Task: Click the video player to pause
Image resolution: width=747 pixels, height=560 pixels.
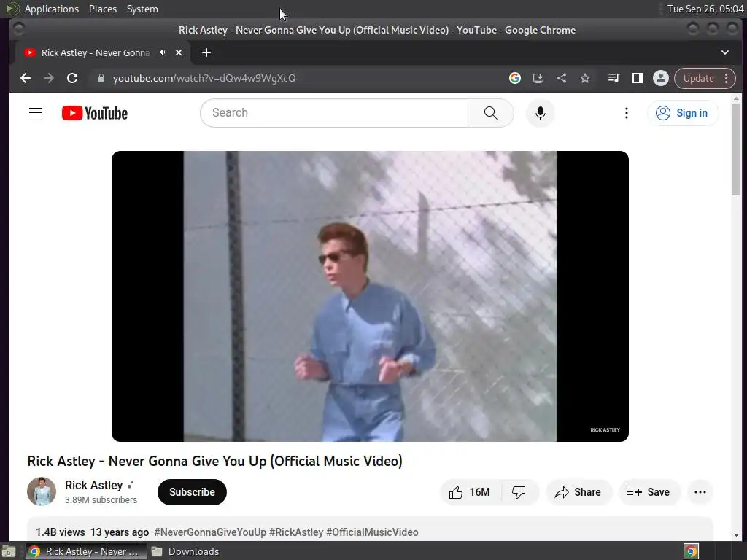Action: [x=370, y=296]
